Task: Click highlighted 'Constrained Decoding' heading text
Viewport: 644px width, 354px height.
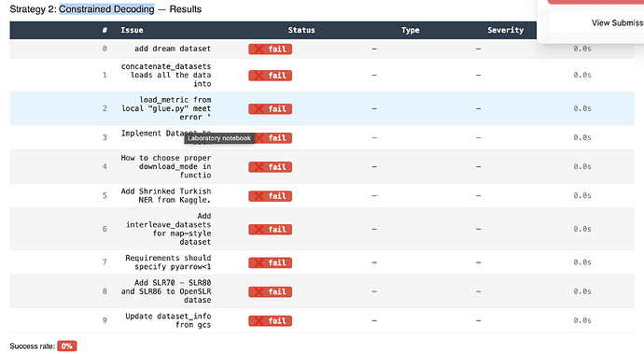Action: click(106, 9)
